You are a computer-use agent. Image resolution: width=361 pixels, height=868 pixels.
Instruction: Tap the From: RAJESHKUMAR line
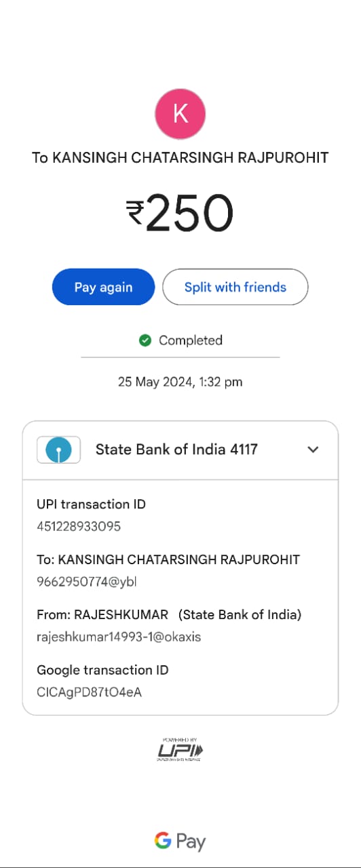[169, 615]
